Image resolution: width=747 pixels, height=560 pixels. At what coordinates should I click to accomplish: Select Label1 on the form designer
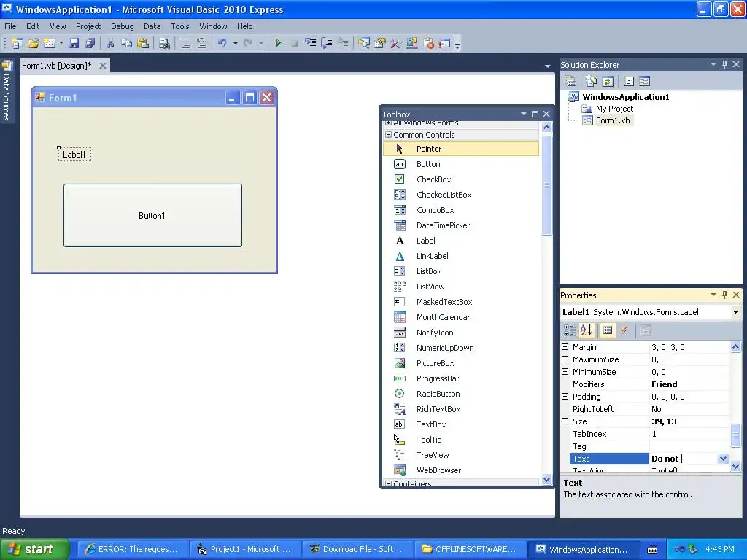click(x=74, y=155)
